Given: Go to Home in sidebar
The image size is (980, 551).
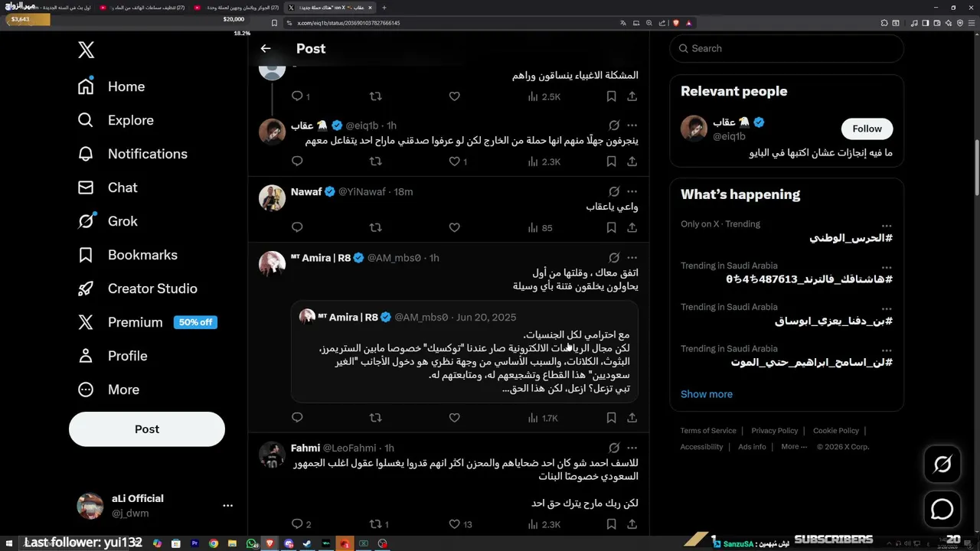Looking at the screenshot, I should [x=111, y=86].
